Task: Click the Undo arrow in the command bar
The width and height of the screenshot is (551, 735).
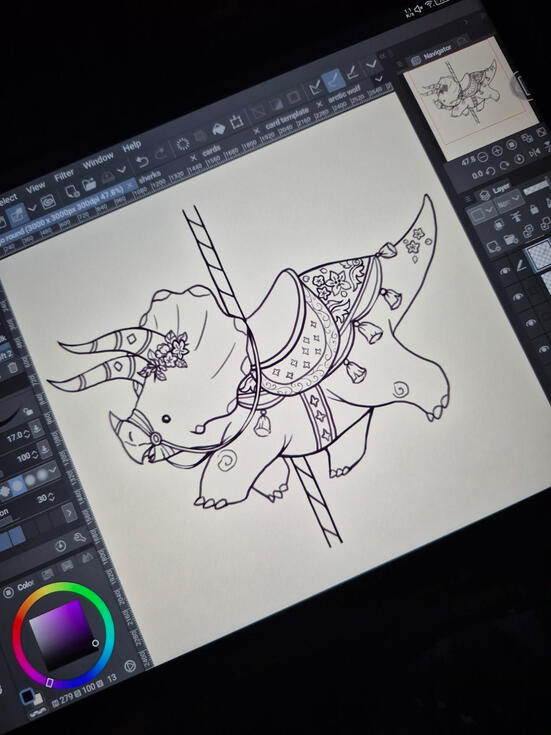Action: pos(142,163)
